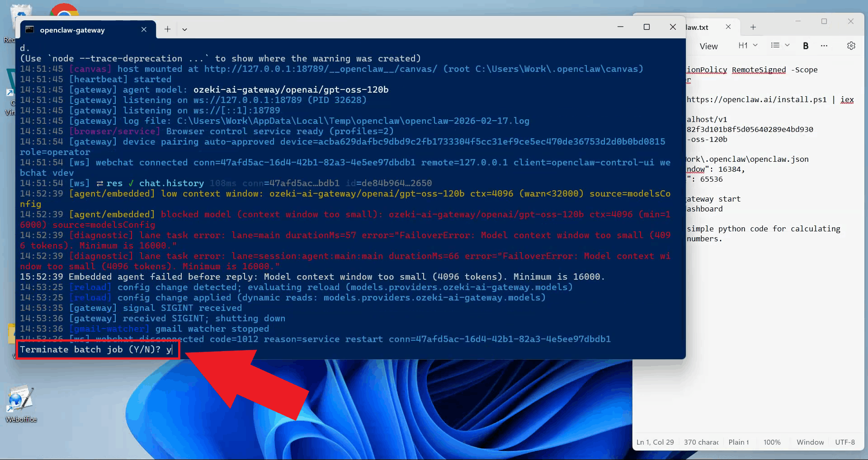868x460 pixels.
Task: Open the terminal tab dropdown menu
Action: pos(185,29)
